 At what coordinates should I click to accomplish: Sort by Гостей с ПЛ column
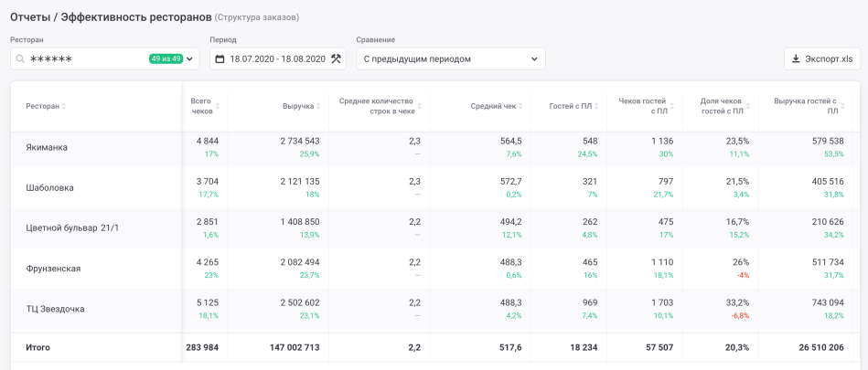click(x=596, y=107)
